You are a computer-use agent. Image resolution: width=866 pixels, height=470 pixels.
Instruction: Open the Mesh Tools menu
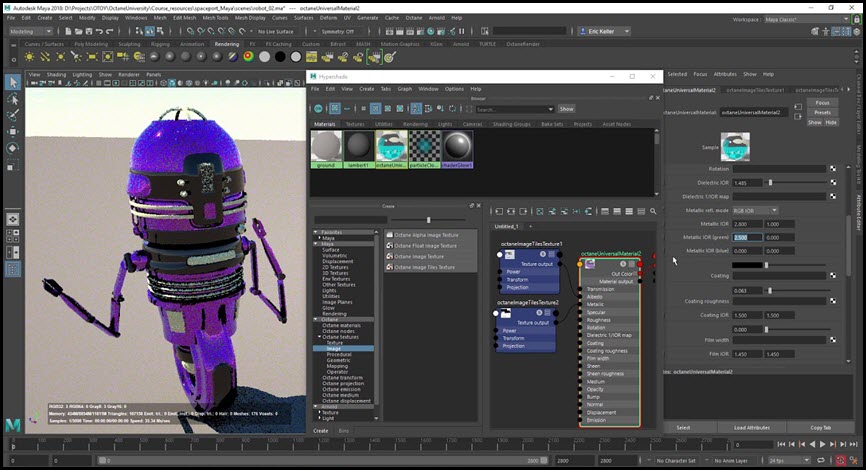(215, 18)
